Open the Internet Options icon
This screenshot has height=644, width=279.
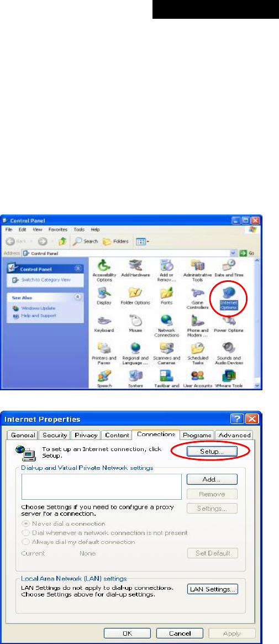[229, 297]
